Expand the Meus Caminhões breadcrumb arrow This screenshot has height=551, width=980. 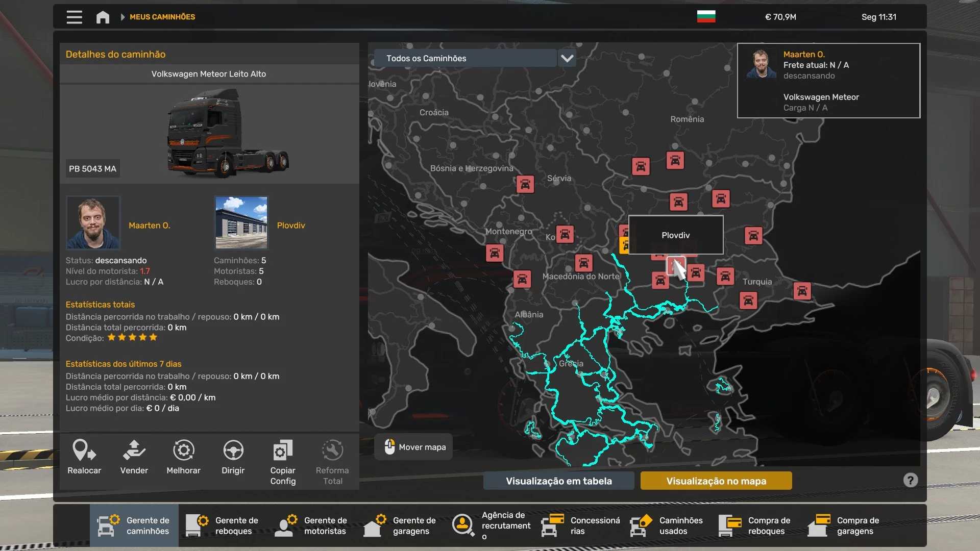122,17
